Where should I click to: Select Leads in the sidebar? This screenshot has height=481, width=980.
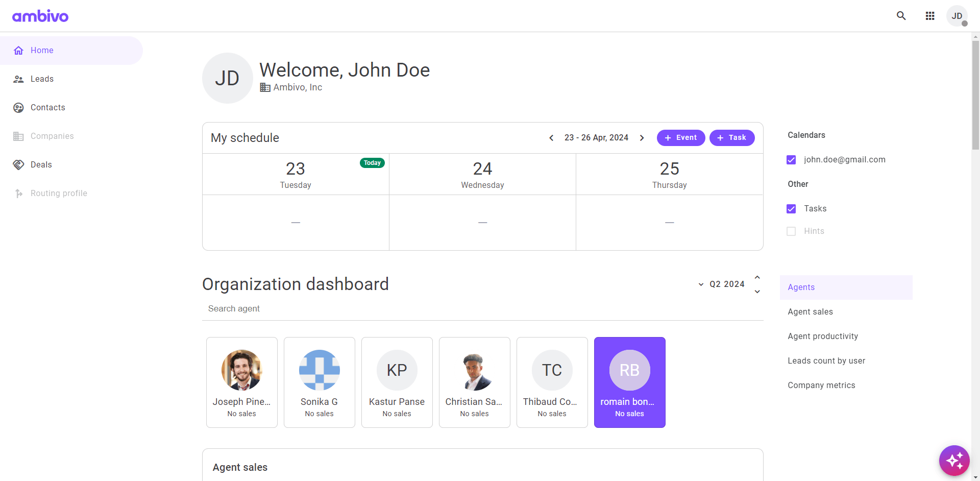pos(43,79)
